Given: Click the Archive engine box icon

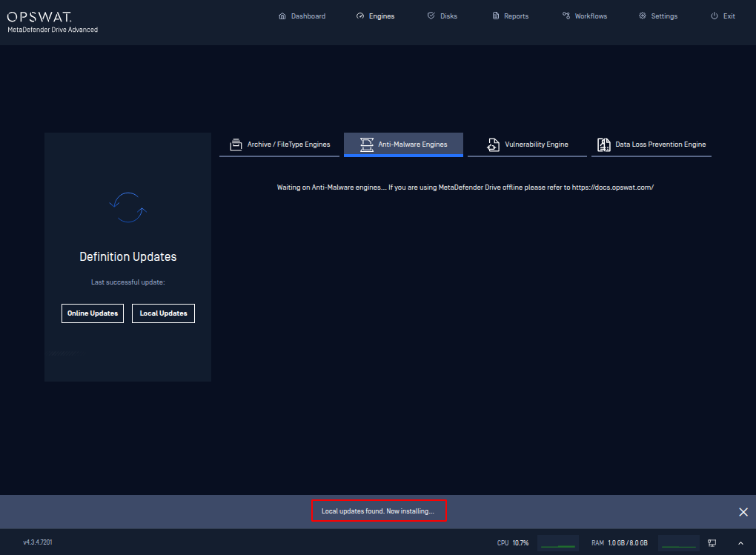Looking at the screenshot, I should click(236, 144).
